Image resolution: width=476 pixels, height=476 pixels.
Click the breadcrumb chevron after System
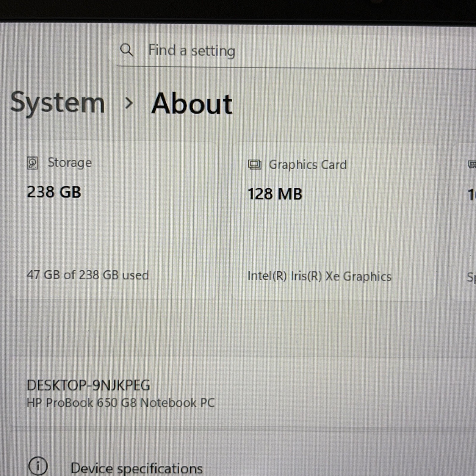129,104
